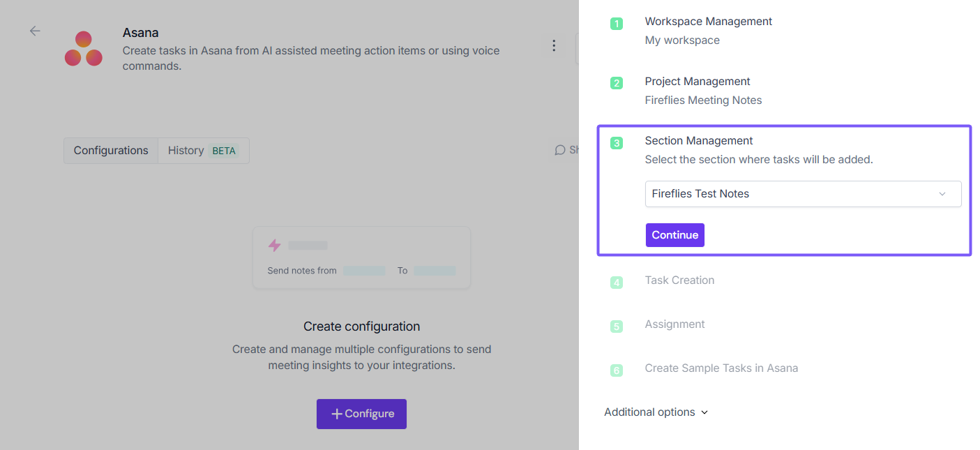
Task: Click step 3 Section Management badge
Action: [617, 143]
